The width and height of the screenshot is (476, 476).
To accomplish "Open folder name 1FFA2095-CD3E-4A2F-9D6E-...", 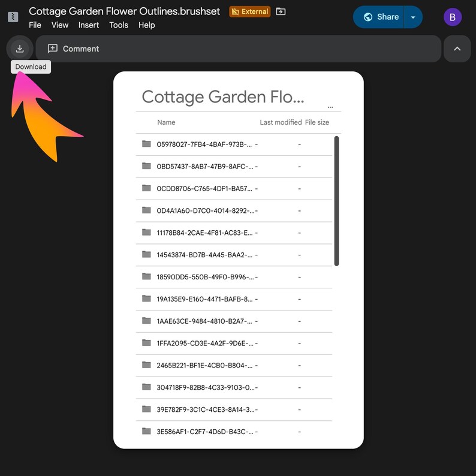I will coord(205,344).
